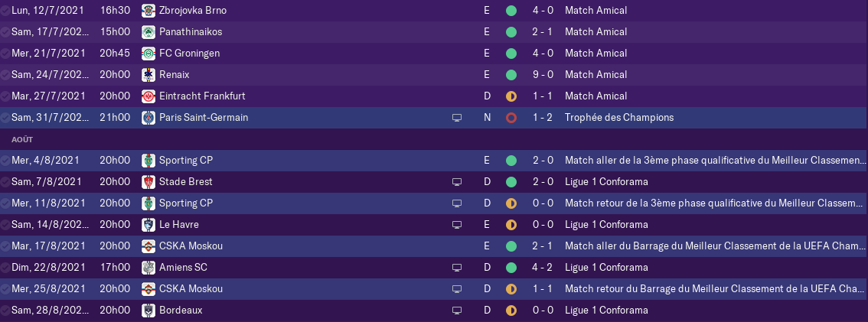The image size is (868, 322).
Task: Select the Sporting CP match on 4/8/2021
Action: tap(434, 161)
